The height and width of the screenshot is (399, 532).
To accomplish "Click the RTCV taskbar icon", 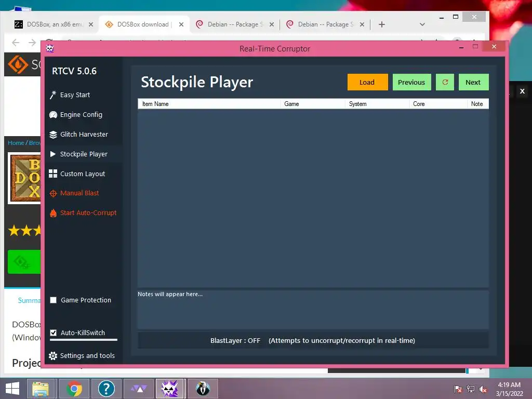I will (170, 389).
